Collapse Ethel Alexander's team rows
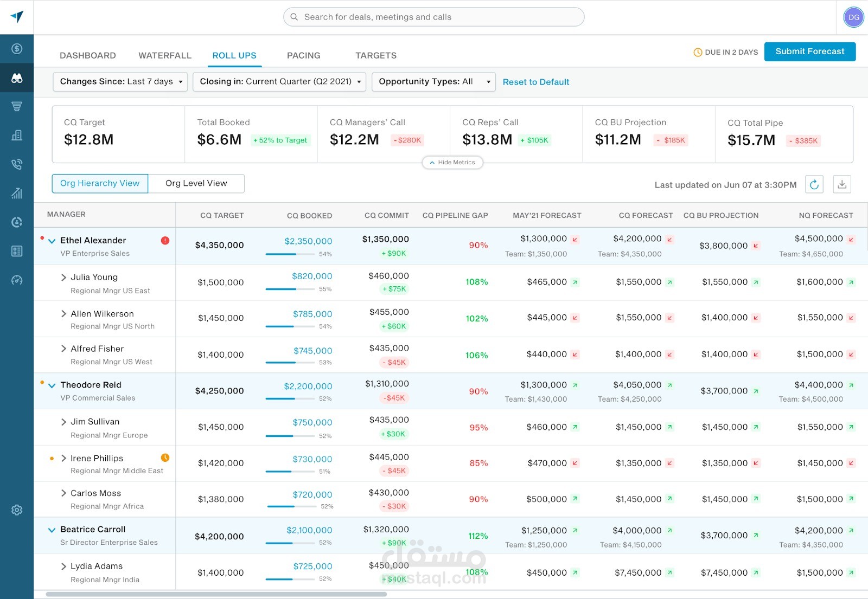Viewport: 868px width, 599px height. coord(52,241)
